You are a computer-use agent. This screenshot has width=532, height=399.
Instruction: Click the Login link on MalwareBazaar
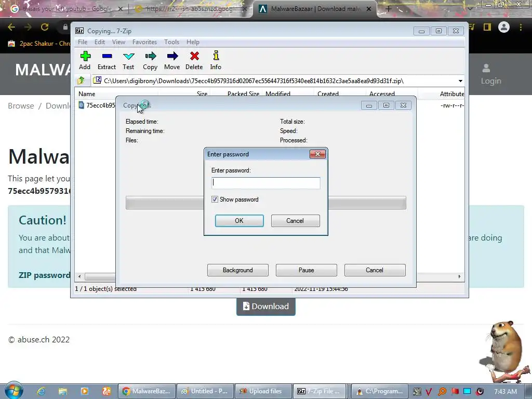click(x=490, y=74)
